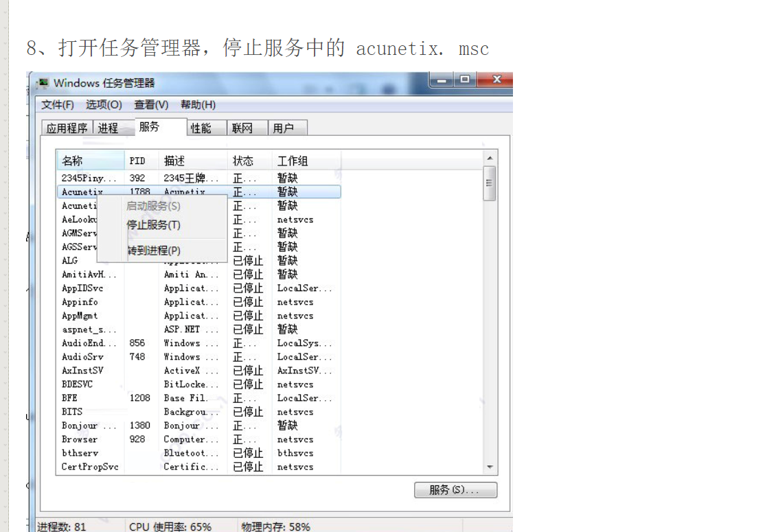Viewport: 765px width, 532px height.
Task: Click the bthsvcs workgroup cell
Action: pyautogui.click(x=295, y=453)
